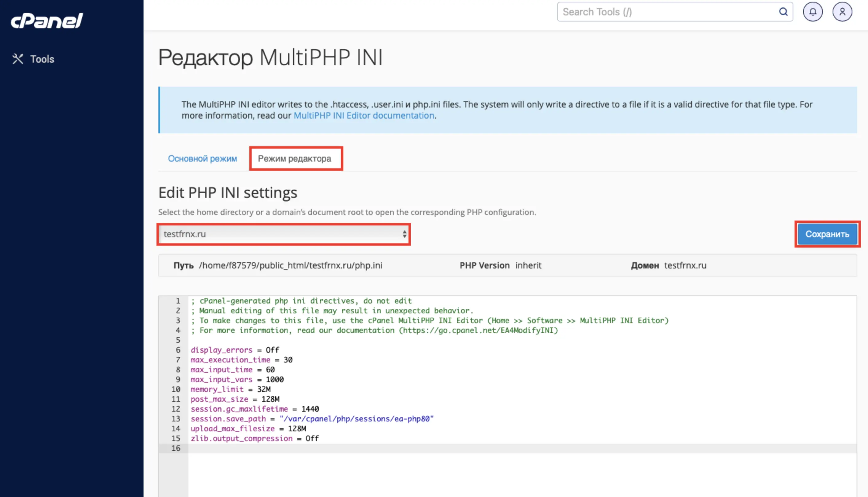Click comment line 4 with go.cpanel.net URL
This screenshot has height=497, width=868.
[374, 331]
